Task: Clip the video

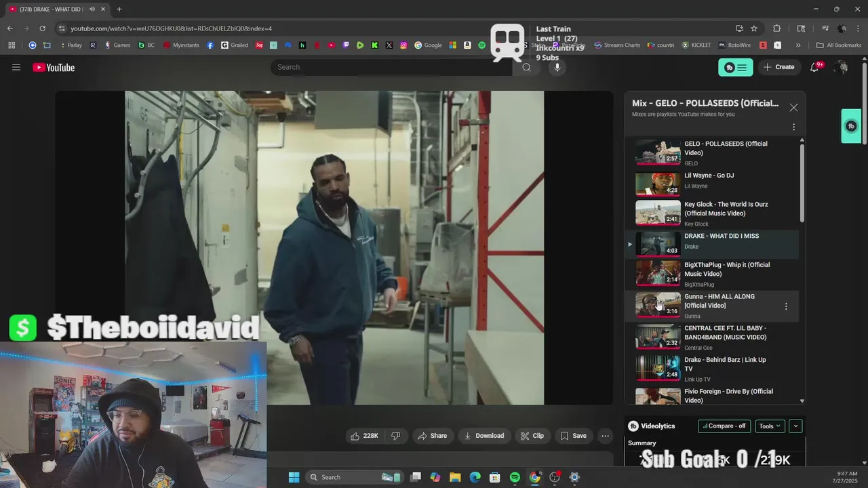Action: [x=532, y=436]
